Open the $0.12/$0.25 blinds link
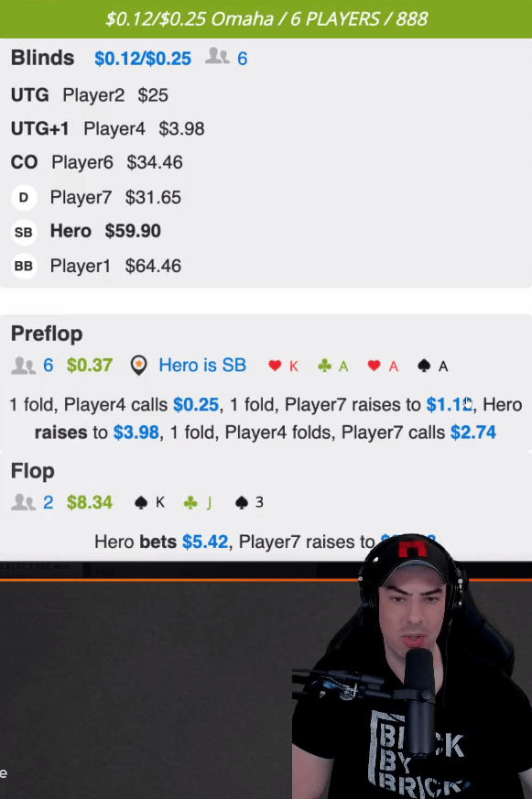This screenshot has width=532, height=799. [143, 59]
